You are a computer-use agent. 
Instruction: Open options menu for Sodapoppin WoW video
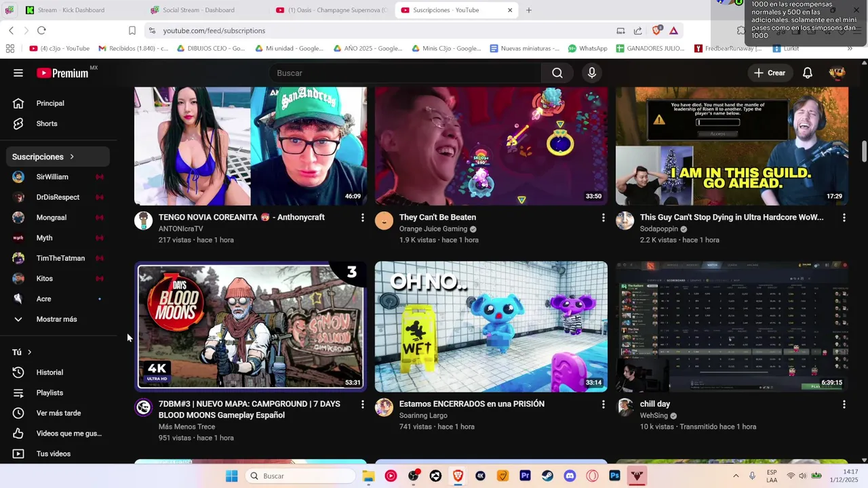point(844,218)
